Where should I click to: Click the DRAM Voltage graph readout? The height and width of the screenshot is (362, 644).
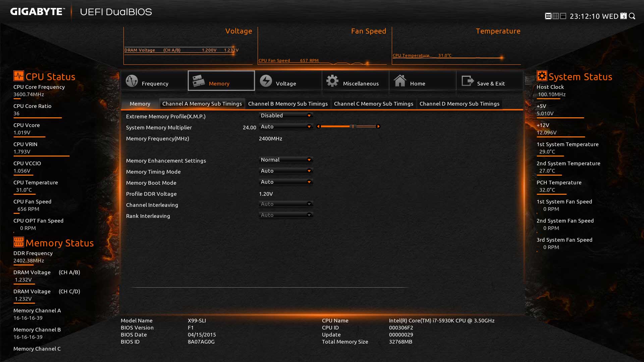pyautogui.click(x=181, y=50)
